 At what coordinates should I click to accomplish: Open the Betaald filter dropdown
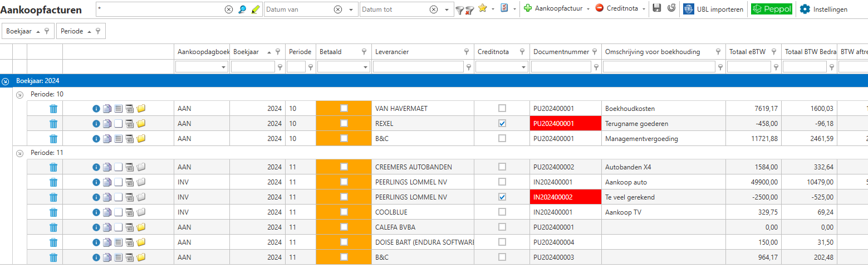click(x=366, y=67)
